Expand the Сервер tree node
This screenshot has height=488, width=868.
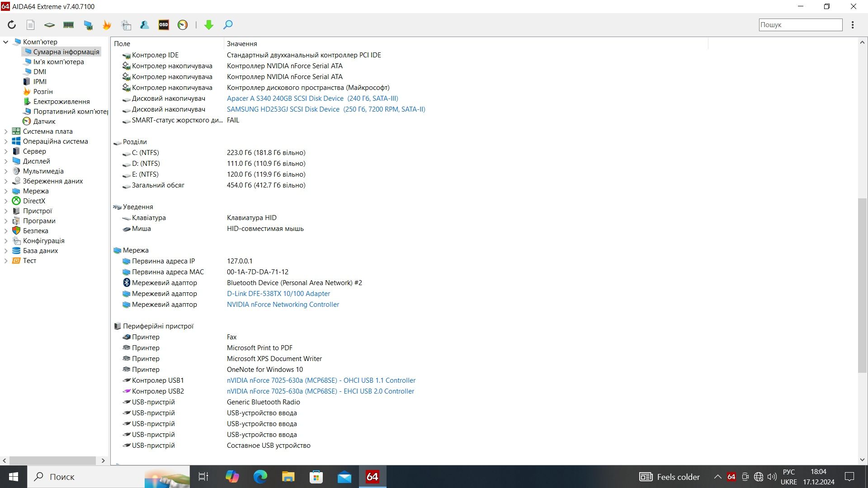[6, 151]
